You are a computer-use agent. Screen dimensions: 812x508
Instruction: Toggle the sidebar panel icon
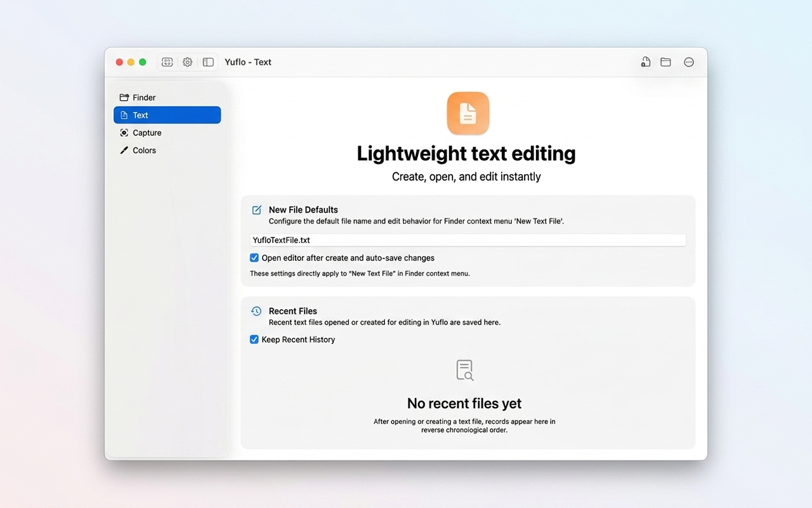[x=208, y=62]
